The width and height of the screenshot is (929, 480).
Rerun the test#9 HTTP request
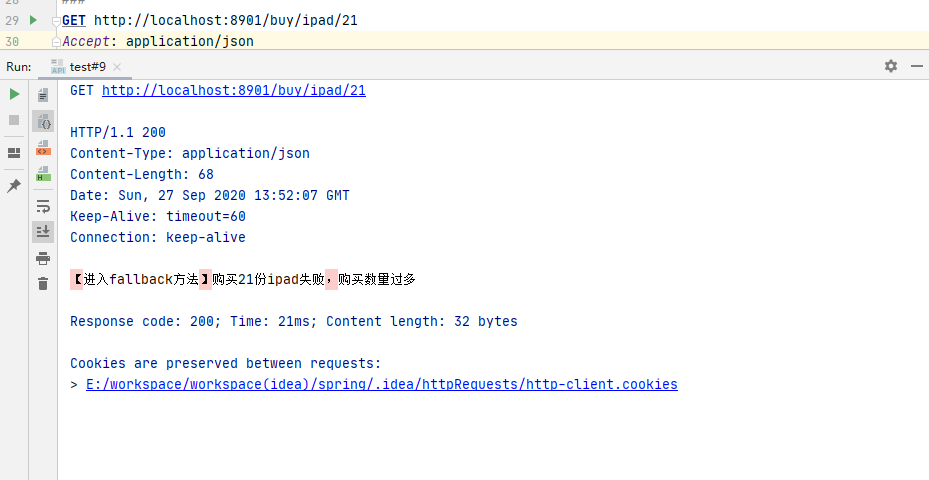14,93
